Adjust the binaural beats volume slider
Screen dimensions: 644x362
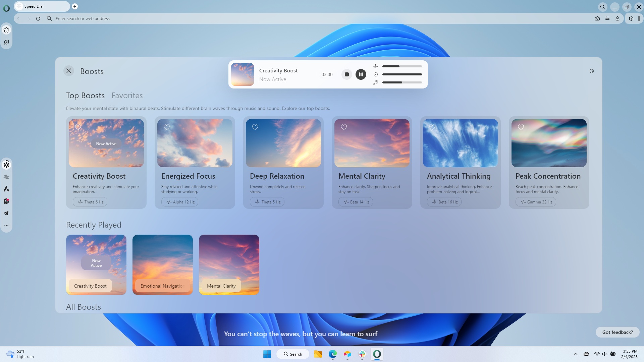pos(402,66)
